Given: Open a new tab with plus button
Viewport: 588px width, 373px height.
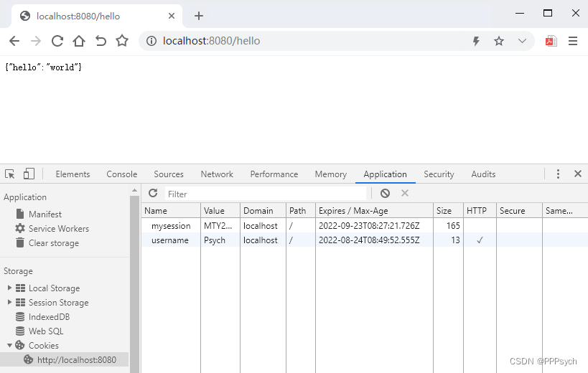Looking at the screenshot, I should [199, 16].
